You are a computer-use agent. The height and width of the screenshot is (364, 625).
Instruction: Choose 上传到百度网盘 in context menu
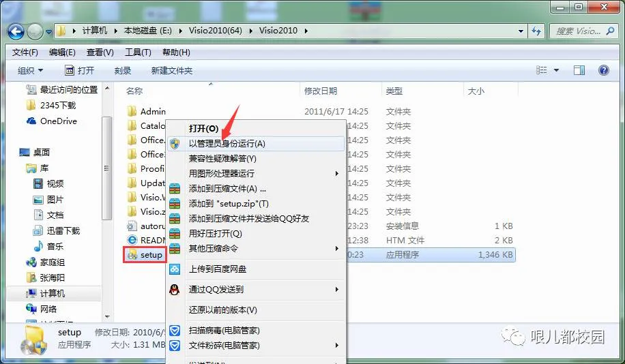coord(255,269)
